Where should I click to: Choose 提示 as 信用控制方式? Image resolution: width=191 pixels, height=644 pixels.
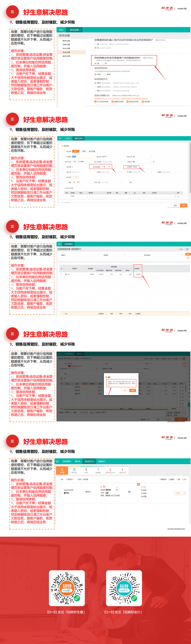point(95,83)
